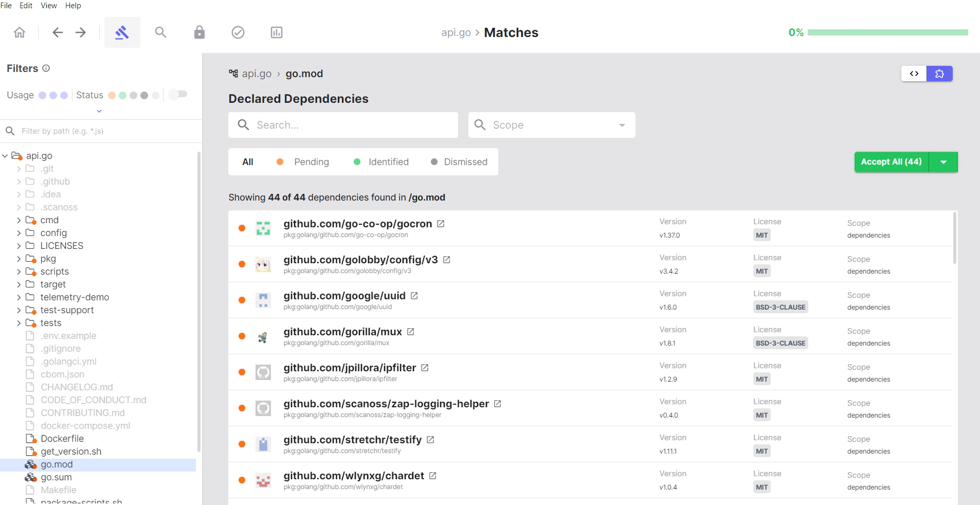The height and width of the screenshot is (505, 980).
Task: Click Accept All (44) button
Action: point(892,162)
